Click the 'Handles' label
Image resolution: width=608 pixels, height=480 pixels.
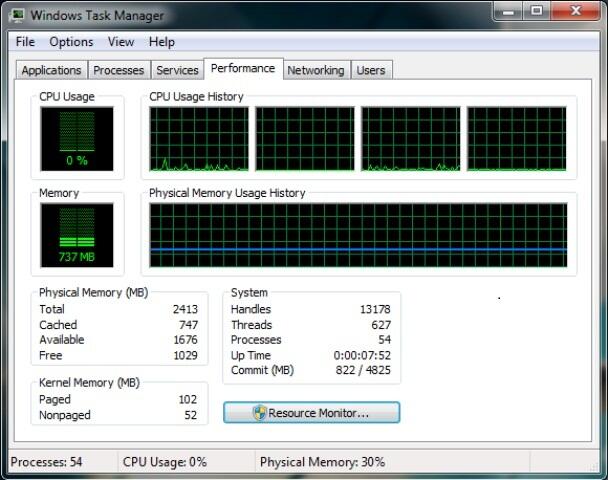point(250,309)
